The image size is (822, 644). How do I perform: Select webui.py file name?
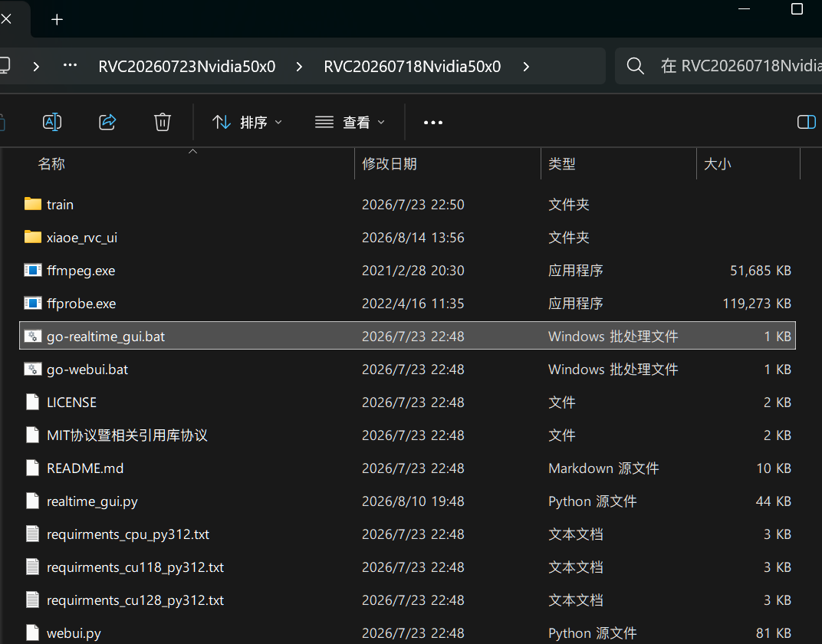74,634
